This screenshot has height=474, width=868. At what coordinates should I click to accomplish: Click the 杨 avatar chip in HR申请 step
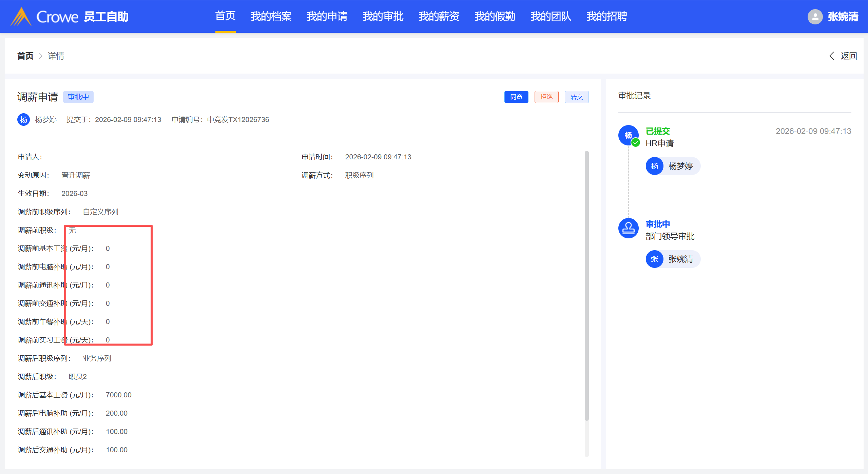[x=654, y=166]
